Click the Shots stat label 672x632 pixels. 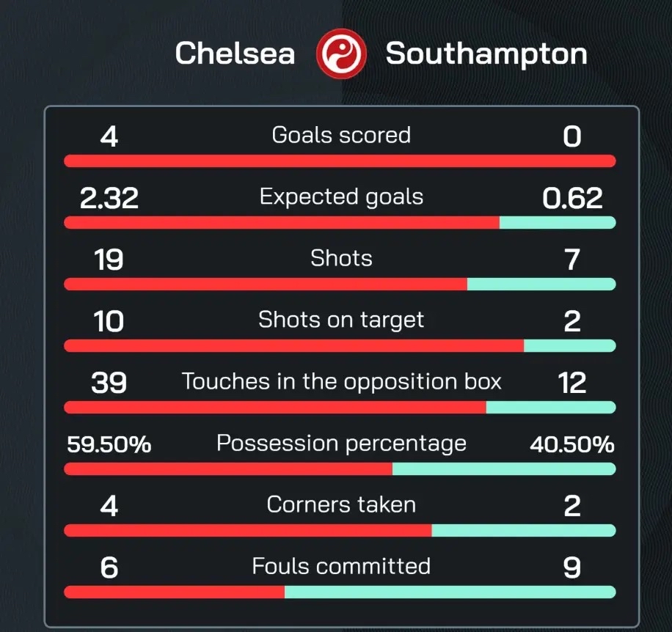tap(341, 258)
